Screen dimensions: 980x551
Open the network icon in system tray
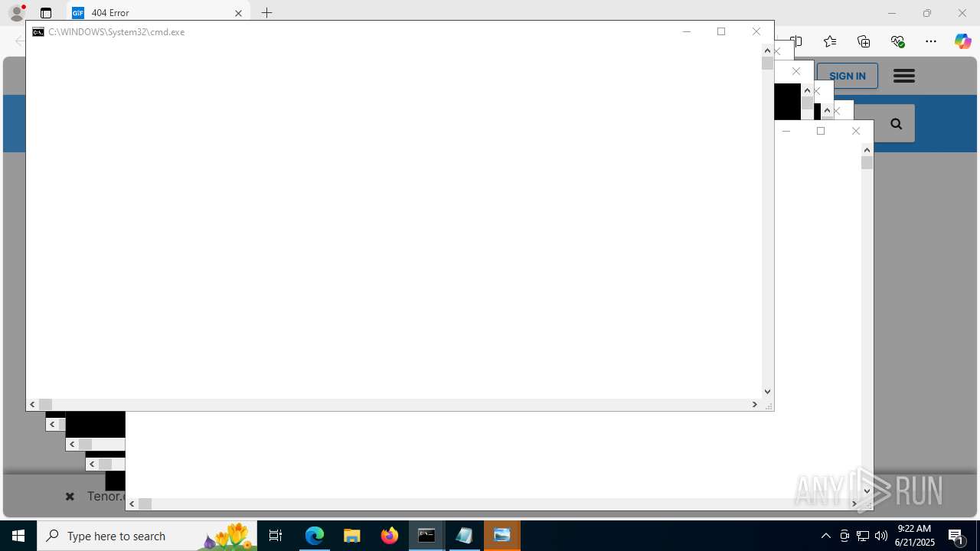pos(863,536)
